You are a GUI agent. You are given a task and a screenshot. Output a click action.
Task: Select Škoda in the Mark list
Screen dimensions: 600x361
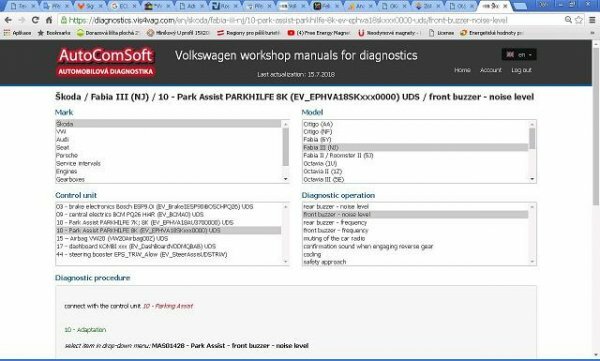coord(168,124)
